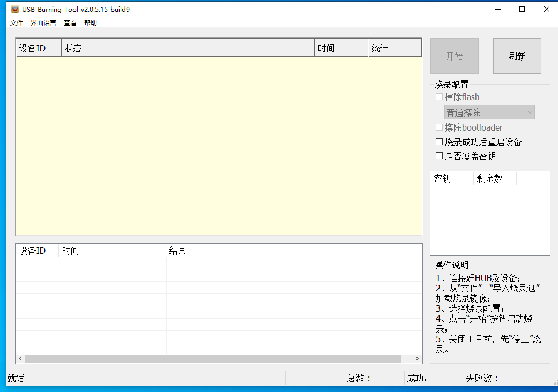Viewport: 558px width, 392px height.
Task: Click 设备ID header in the top device table
Action: (x=39, y=48)
